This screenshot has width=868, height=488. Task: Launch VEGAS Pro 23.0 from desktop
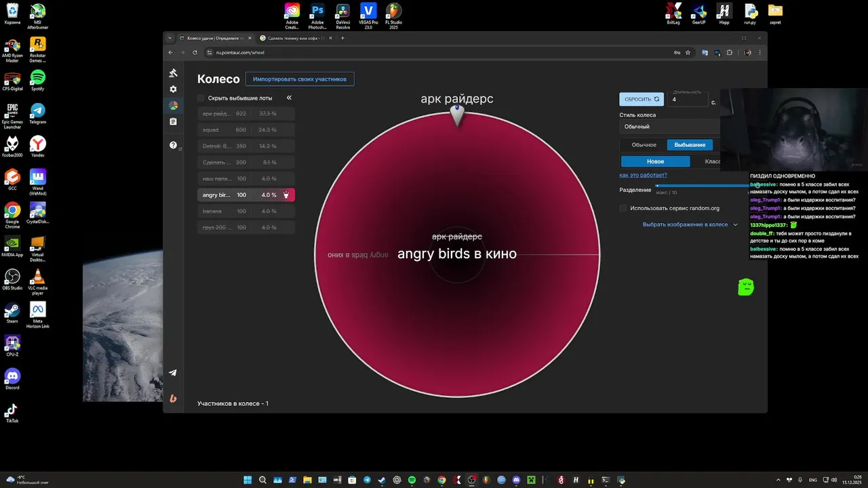pos(368,16)
